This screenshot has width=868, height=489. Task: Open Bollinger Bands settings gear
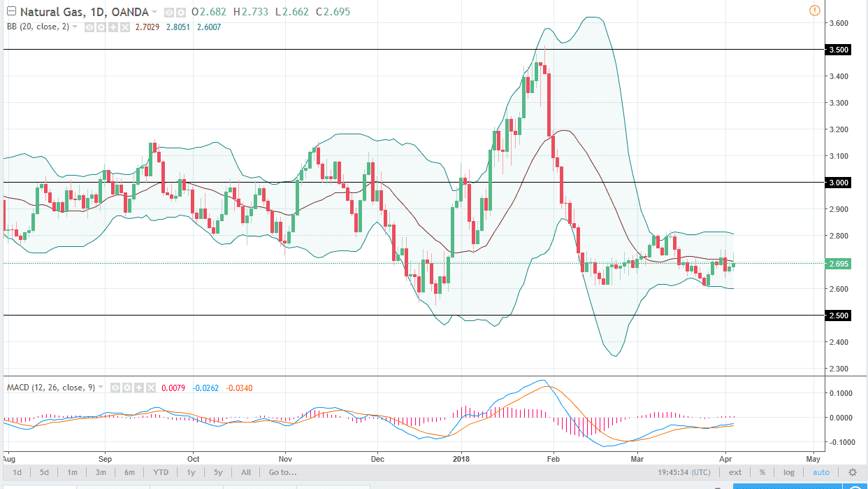pyautogui.click(x=101, y=27)
